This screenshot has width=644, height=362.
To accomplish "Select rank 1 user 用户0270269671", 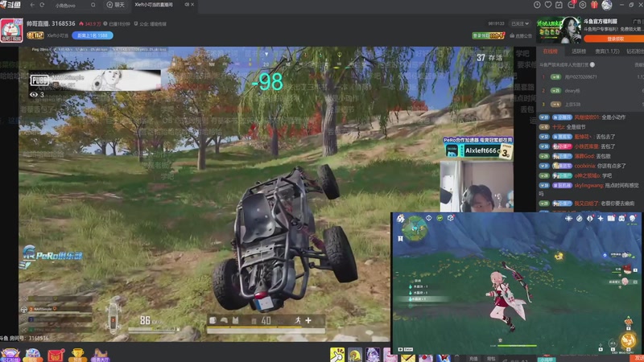I will (580, 76).
